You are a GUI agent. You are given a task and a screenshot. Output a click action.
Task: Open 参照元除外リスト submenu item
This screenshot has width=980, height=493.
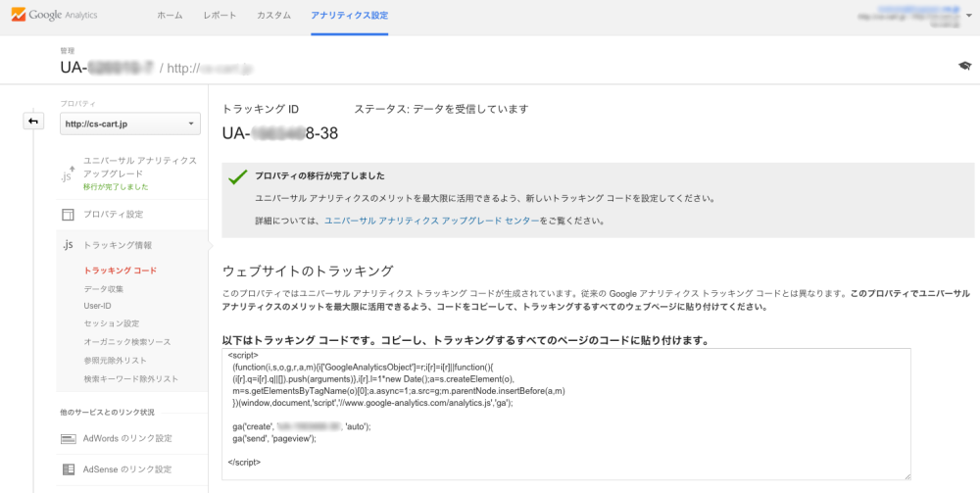click(115, 361)
